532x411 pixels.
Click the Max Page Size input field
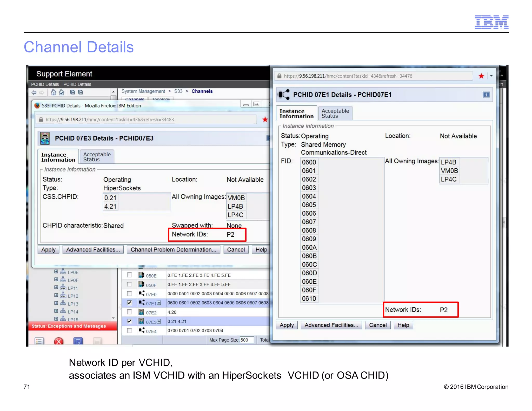point(247,340)
